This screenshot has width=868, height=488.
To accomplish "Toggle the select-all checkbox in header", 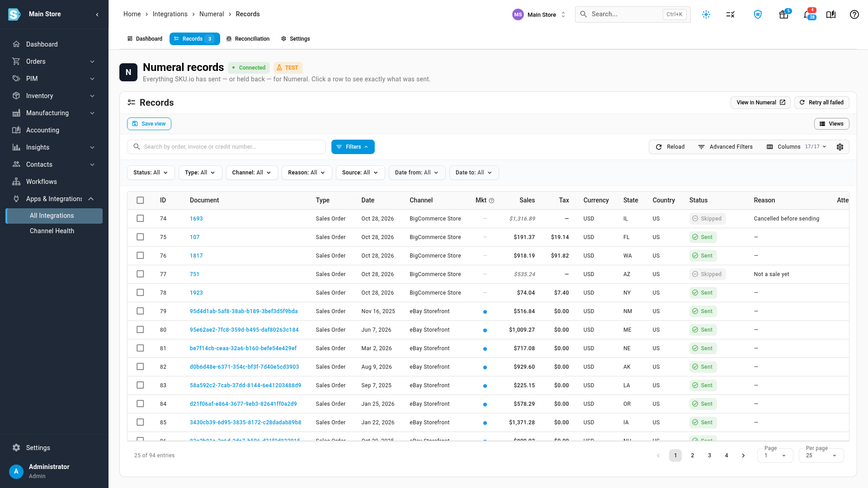I will click(140, 200).
